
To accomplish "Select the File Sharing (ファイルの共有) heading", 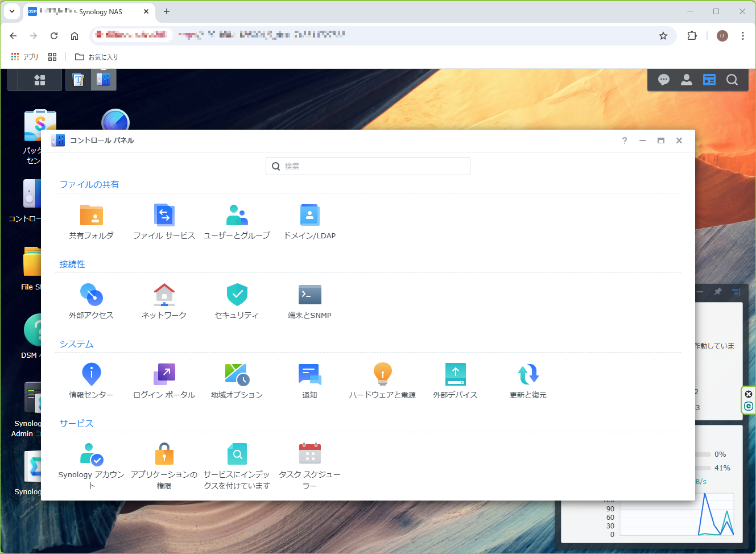I will click(x=89, y=184).
